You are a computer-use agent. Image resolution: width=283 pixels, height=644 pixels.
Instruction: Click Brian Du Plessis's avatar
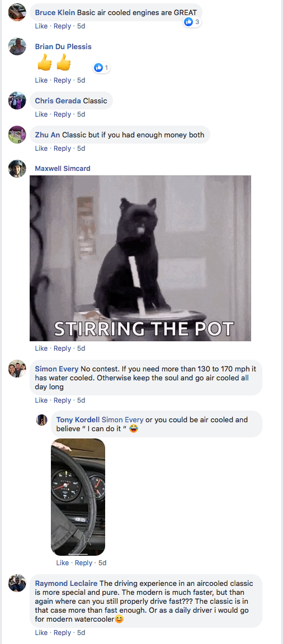tap(17, 46)
